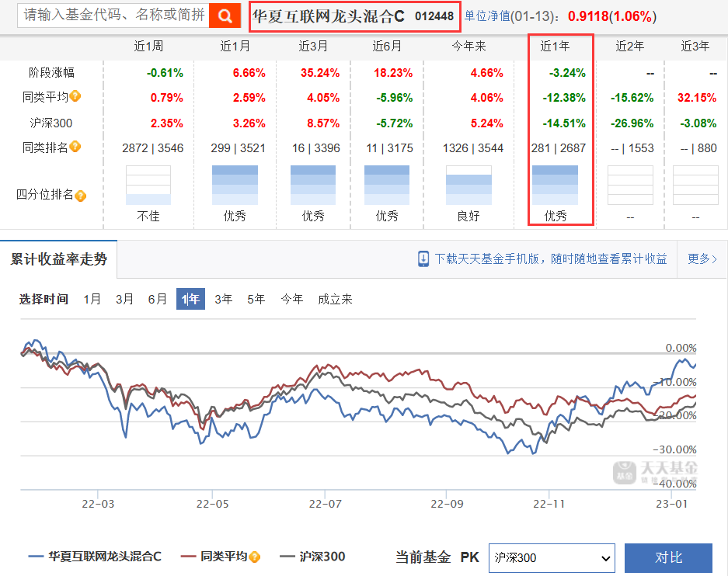This screenshot has width=728, height=576.
Task: Open the 华夏互联网龙头混合C fund title
Action: [x=328, y=17]
